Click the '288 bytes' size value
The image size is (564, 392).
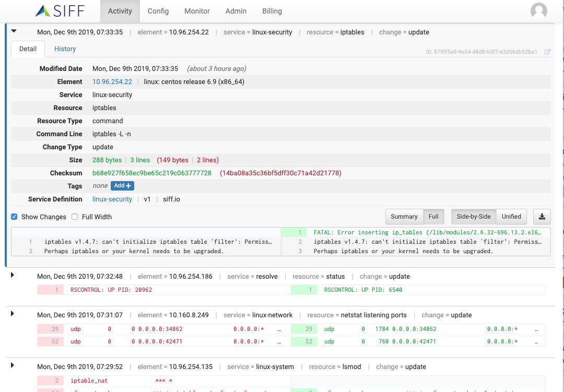107,160
